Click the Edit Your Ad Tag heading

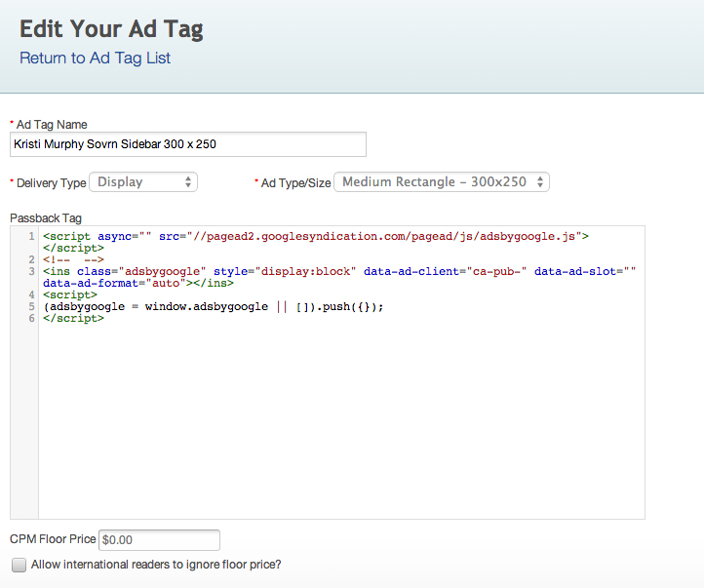(x=111, y=29)
